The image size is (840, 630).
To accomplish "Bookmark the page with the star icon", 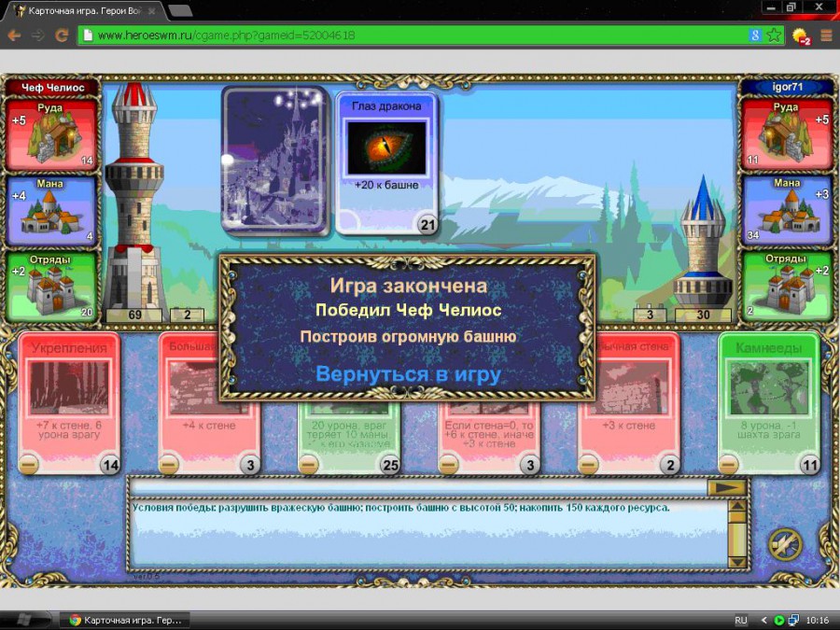I will [774, 35].
